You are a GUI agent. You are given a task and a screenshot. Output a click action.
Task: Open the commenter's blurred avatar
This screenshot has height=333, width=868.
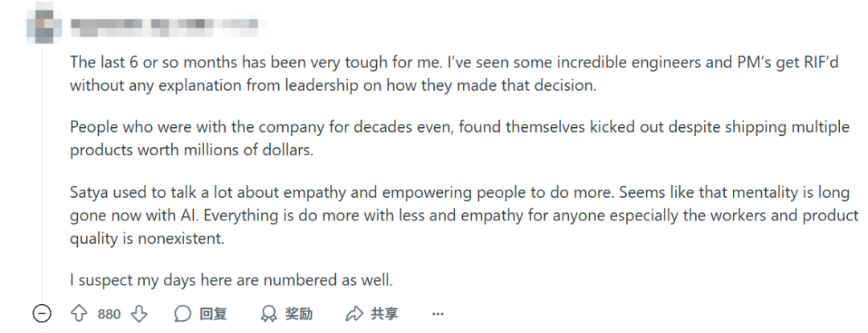42,24
